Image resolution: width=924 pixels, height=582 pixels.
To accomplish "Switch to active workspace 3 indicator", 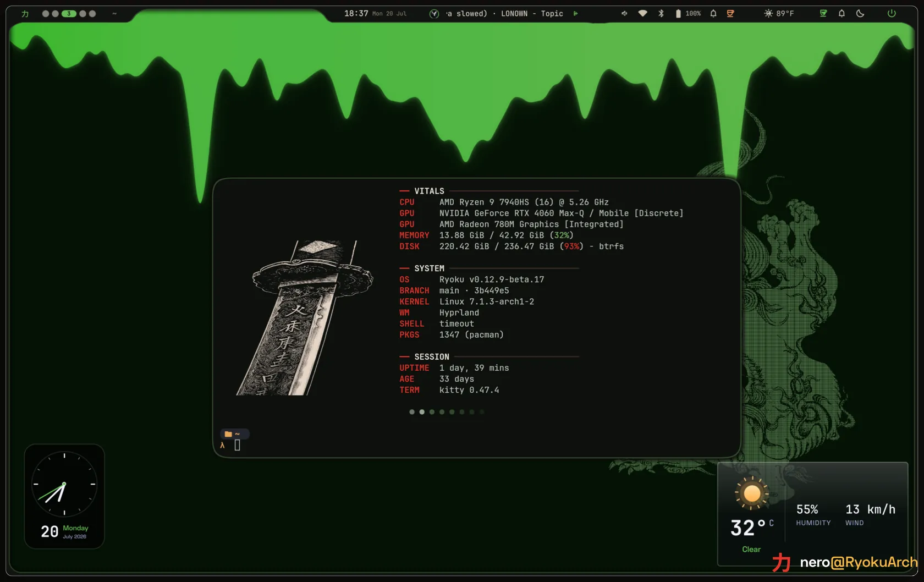I will coord(69,14).
